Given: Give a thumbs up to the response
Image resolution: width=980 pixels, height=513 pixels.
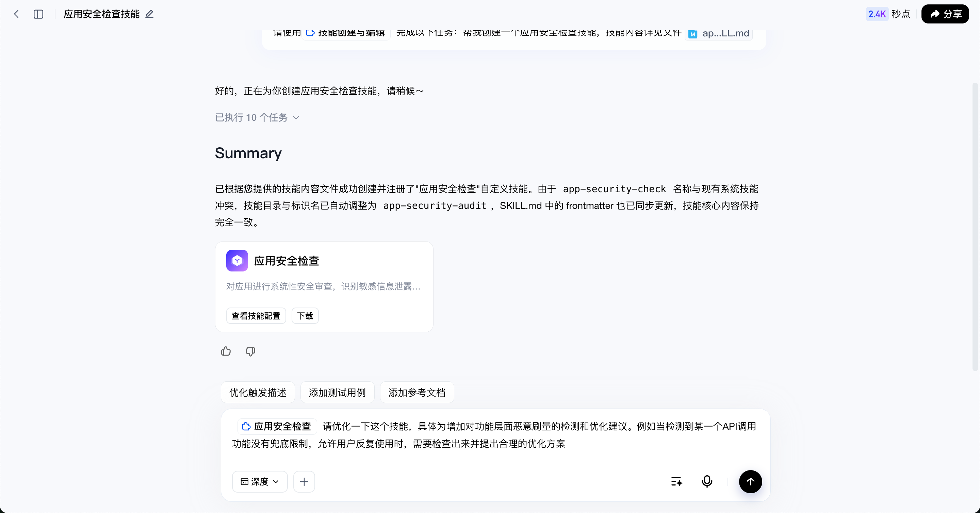Looking at the screenshot, I should point(226,351).
